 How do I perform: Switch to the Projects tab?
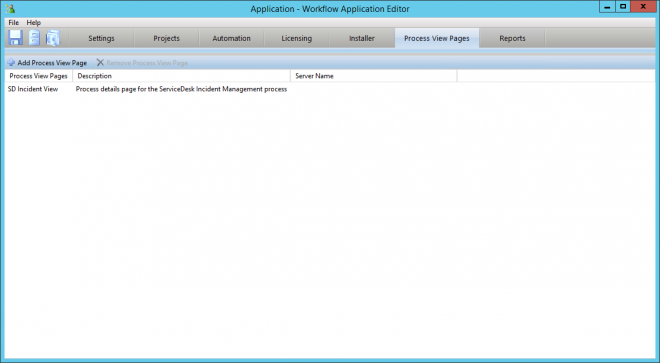pyautogui.click(x=166, y=38)
